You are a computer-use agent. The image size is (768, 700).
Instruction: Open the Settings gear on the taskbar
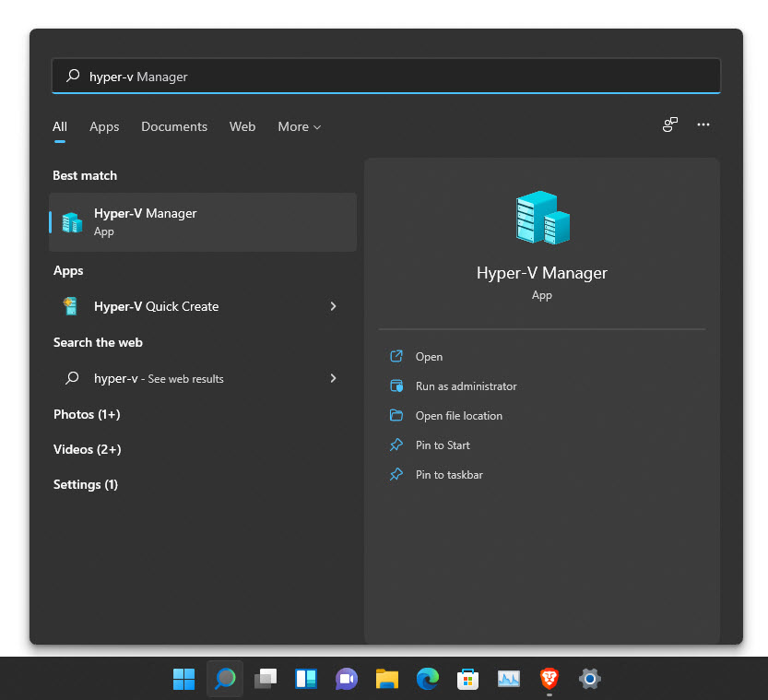click(590, 679)
